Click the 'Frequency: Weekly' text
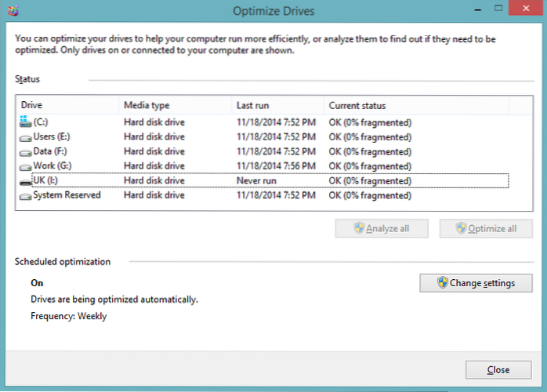547x392 pixels. [69, 316]
